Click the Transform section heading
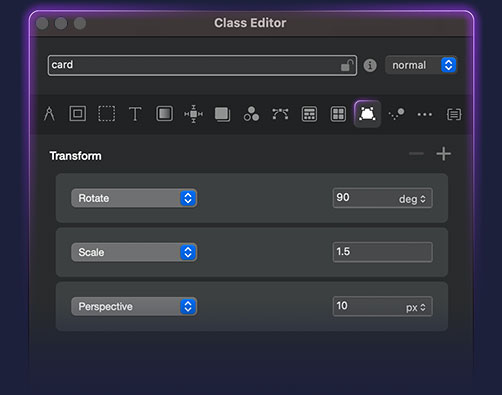The width and height of the screenshot is (502, 395). pos(76,156)
